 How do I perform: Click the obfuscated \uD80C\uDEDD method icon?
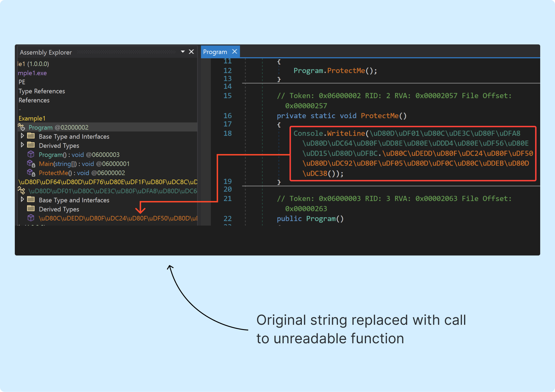click(31, 218)
